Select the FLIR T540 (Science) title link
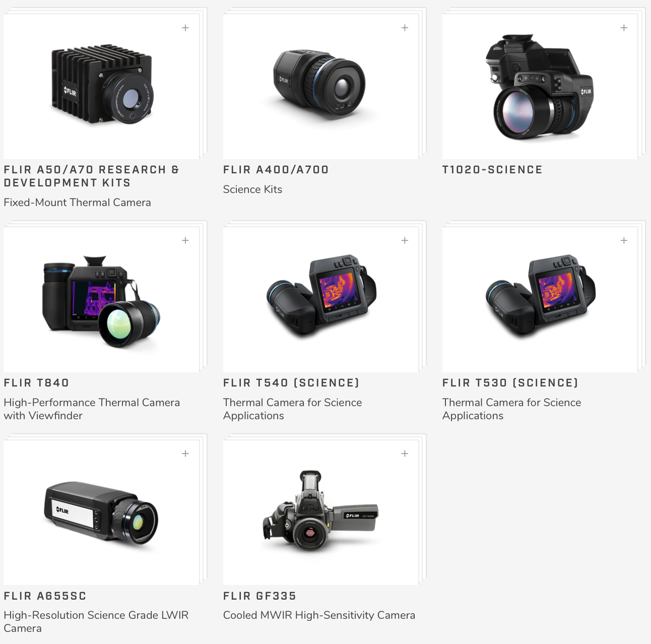This screenshot has width=651, height=644. [291, 383]
